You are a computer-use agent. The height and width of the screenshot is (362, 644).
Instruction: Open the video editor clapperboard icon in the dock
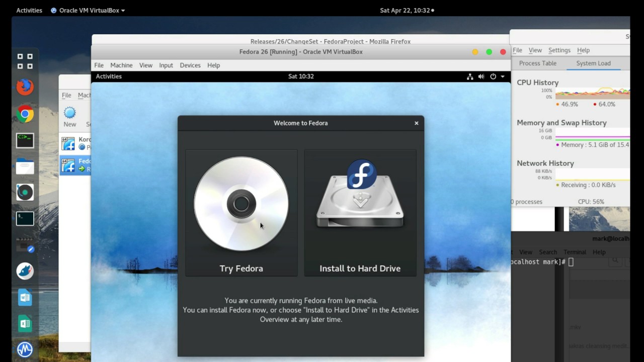point(25,245)
